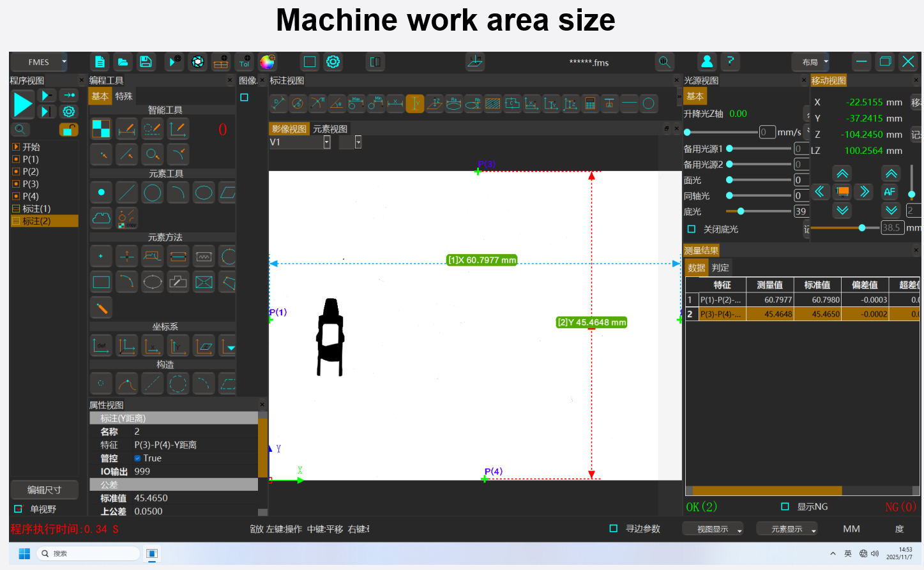Check the 寻边参数 checkbox
The image size is (924, 570).
pos(614,529)
